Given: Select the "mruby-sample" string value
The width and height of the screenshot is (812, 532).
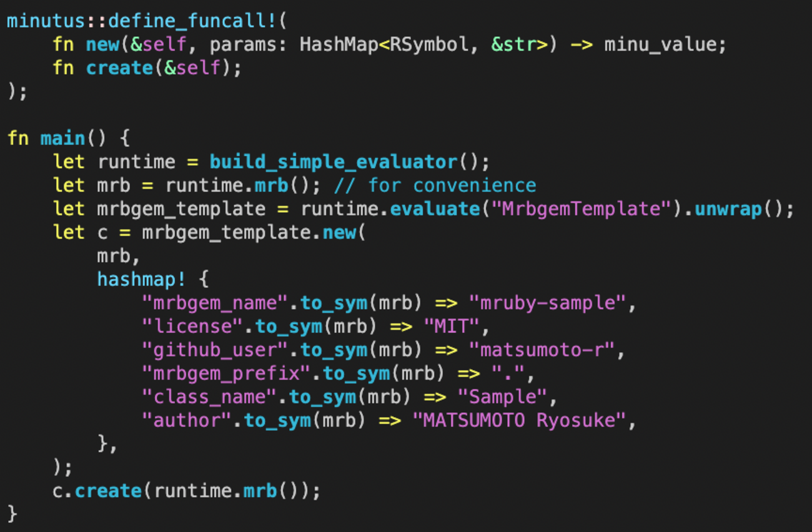Looking at the screenshot, I should click(x=547, y=303).
